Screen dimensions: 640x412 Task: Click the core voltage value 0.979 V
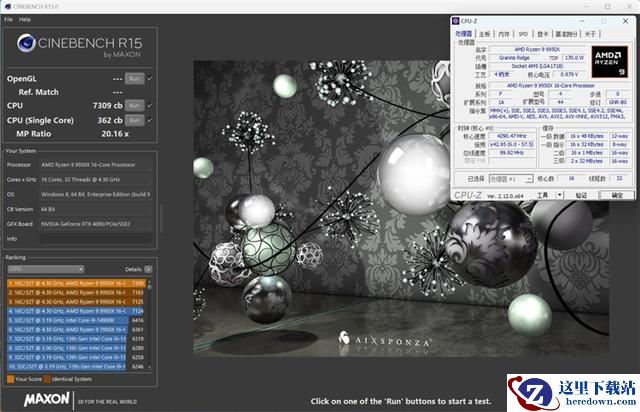click(x=569, y=75)
